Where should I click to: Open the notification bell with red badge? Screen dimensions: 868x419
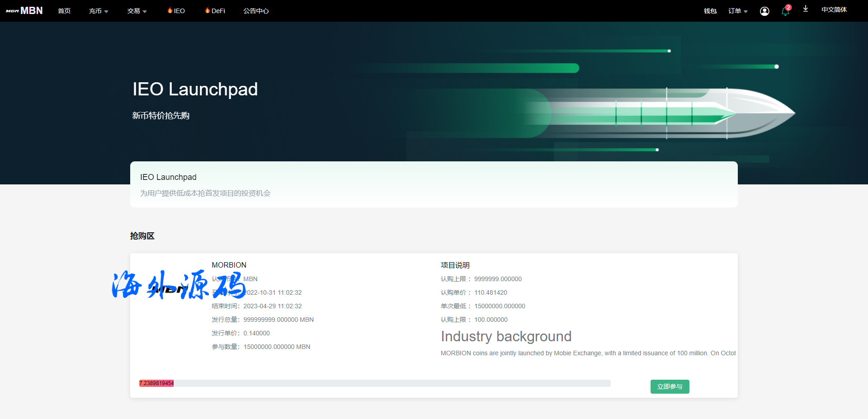click(x=785, y=11)
